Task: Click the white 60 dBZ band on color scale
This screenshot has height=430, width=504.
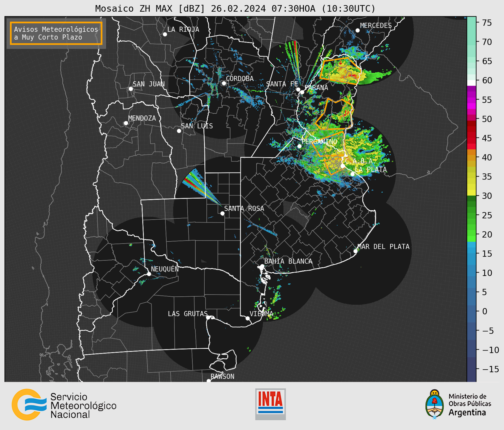Action: click(x=471, y=82)
